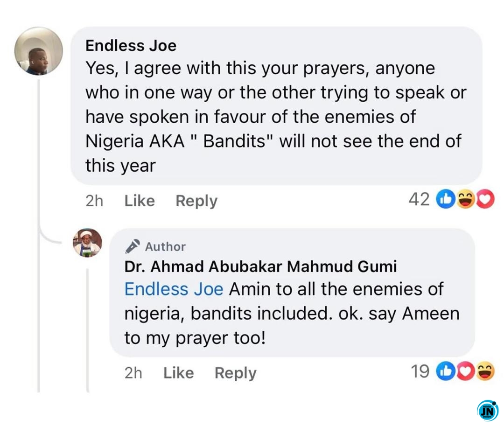Viewport: 504px width, 427px height.
Task: Click the Author pencil icon
Action: [x=132, y=246]
